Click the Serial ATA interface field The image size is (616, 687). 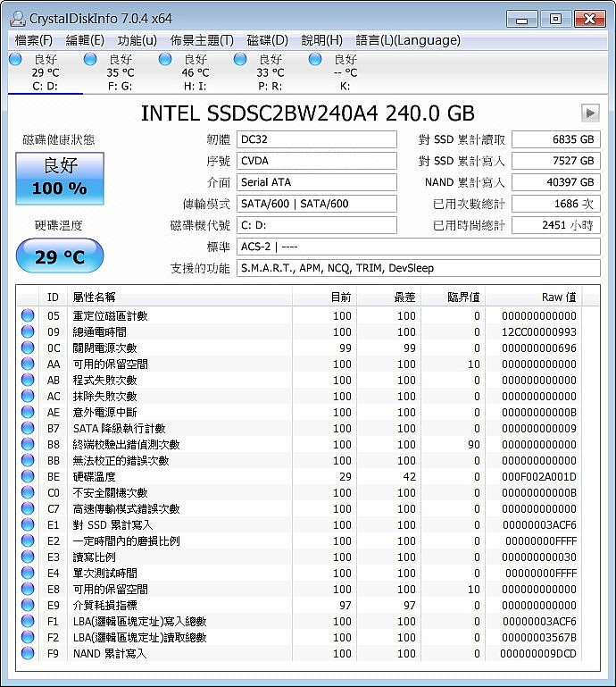point(317,182)
